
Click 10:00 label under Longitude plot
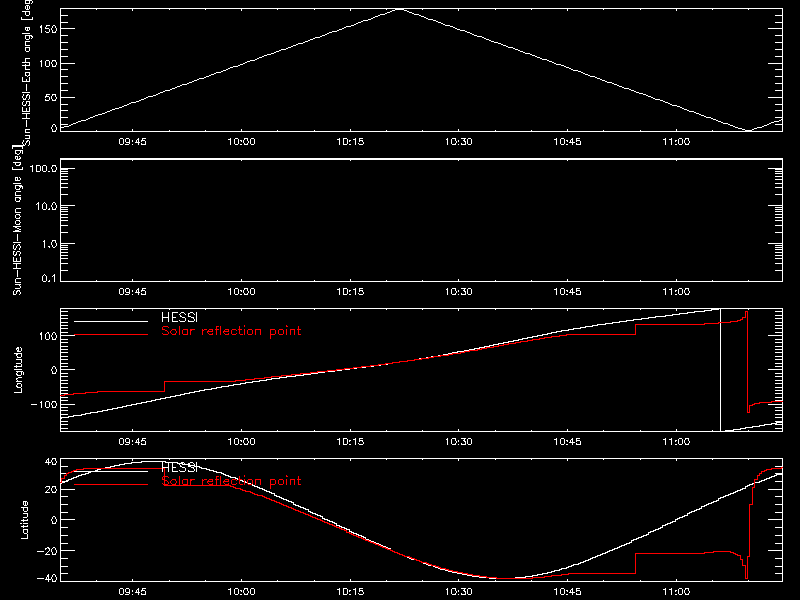[x=241, y=441]
